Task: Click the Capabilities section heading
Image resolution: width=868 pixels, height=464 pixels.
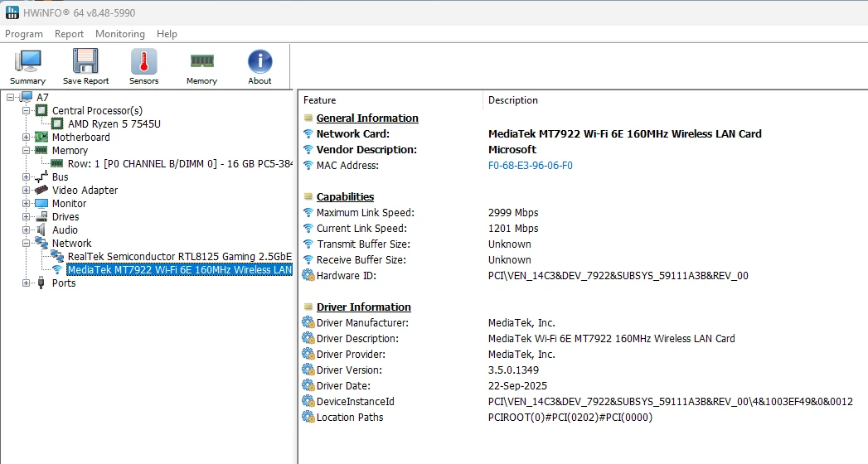Action: point(345,197)
